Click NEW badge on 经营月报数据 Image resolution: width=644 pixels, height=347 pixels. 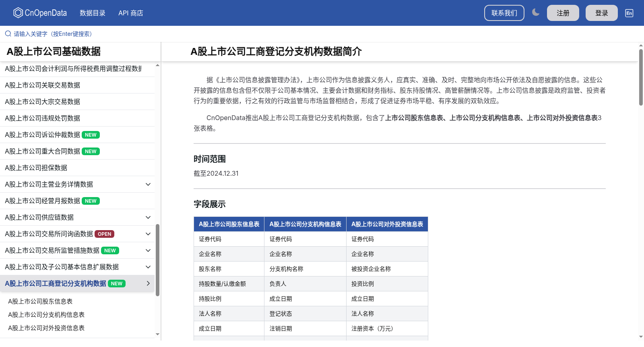91,201
